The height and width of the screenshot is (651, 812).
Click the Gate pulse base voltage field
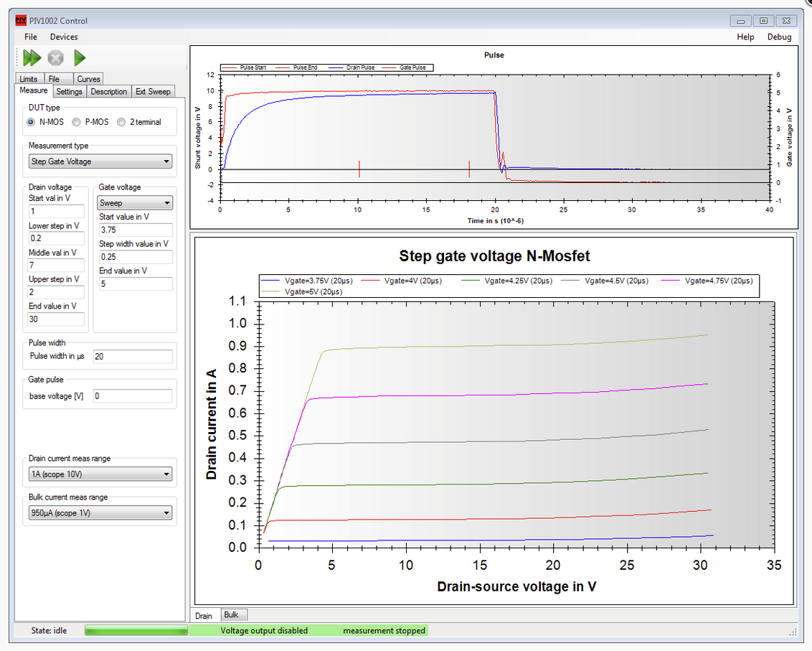(133, 396)
